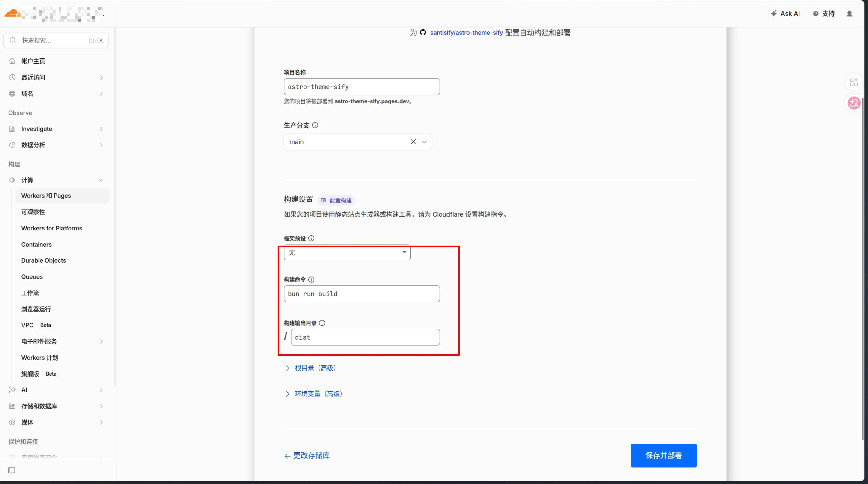Viewport: 868px width, 484px height.
Task: Open Ask AI assistant
Action: pyautogui.click(x=785, y=13)
